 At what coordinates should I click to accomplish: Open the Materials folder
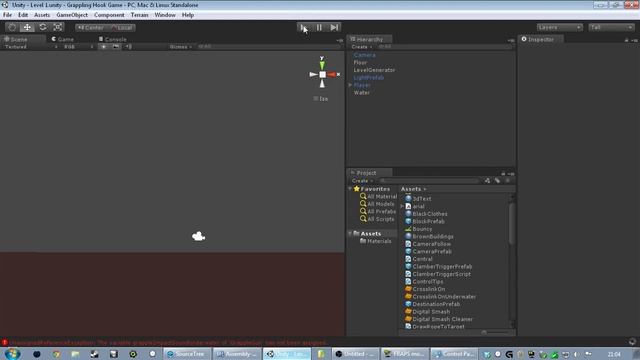376,241
